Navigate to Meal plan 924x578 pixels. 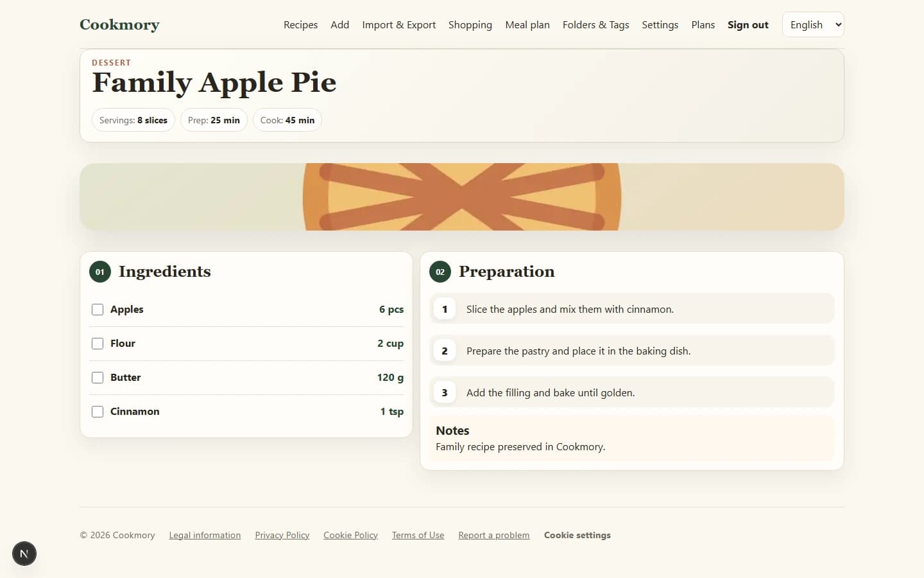(x=527, y=24)
